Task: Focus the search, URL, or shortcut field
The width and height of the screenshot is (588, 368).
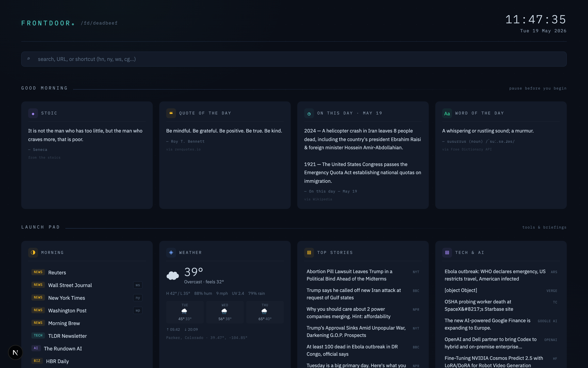Action: 294,59
